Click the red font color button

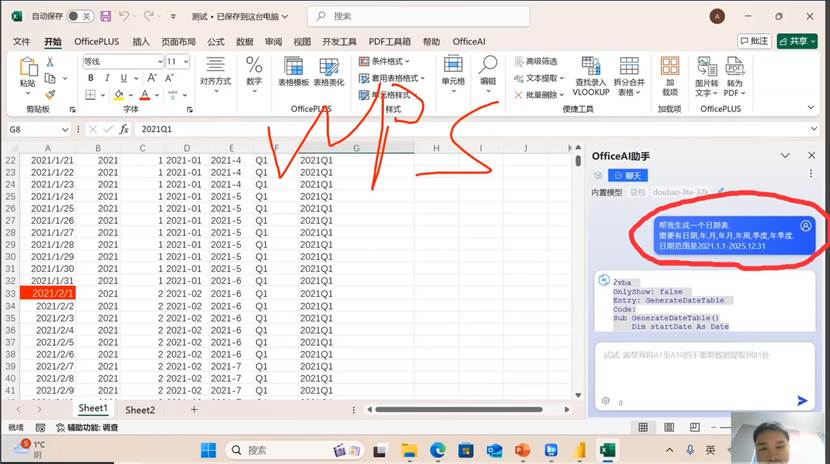point(145,95)
